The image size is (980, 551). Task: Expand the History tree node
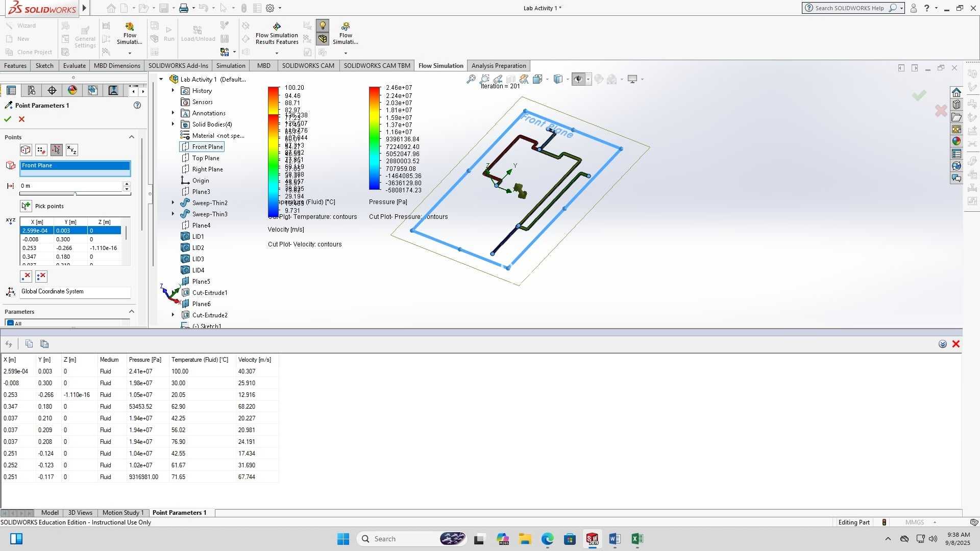pyautogui.click(x=173, y=90)
